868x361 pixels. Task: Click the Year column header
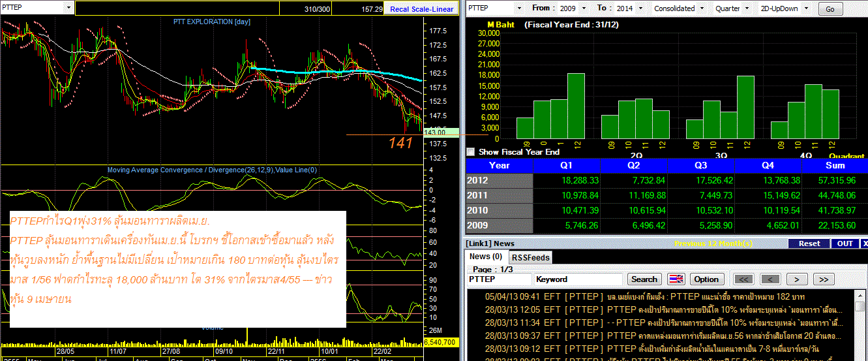499,165
